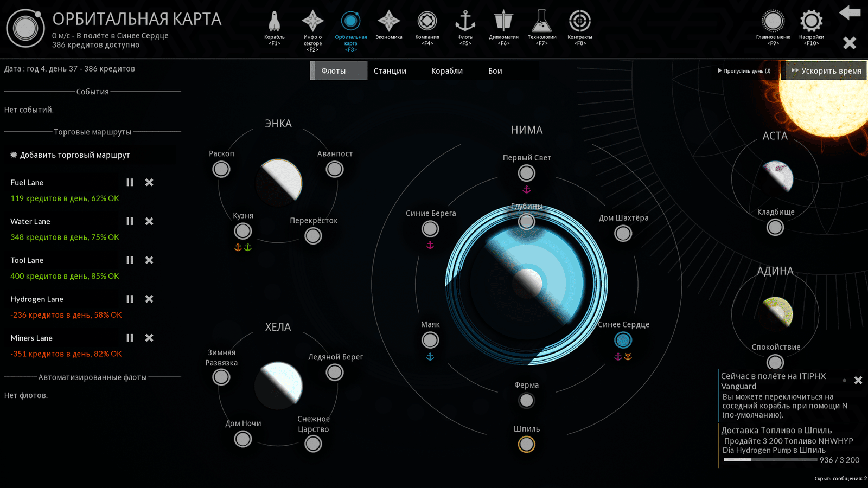
Task: Open Главное меню (F9) icon
Action: point(773,22)
